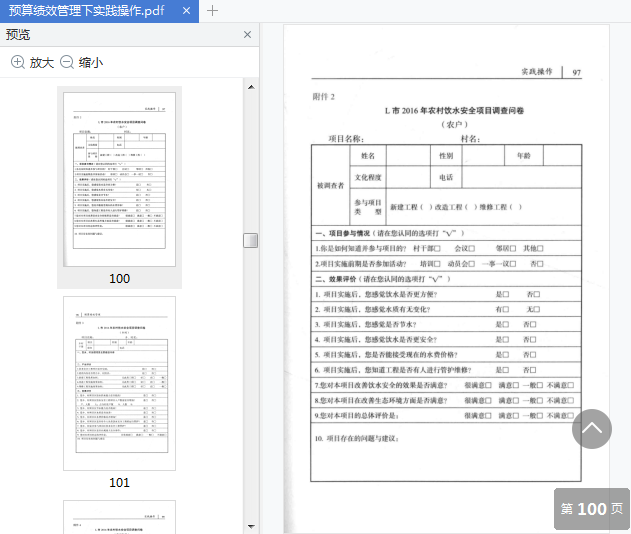This screenshot has height=534, width=631.
Task: Click the 会议 checkbox in question 1
Action: click(x=472, y=249)
